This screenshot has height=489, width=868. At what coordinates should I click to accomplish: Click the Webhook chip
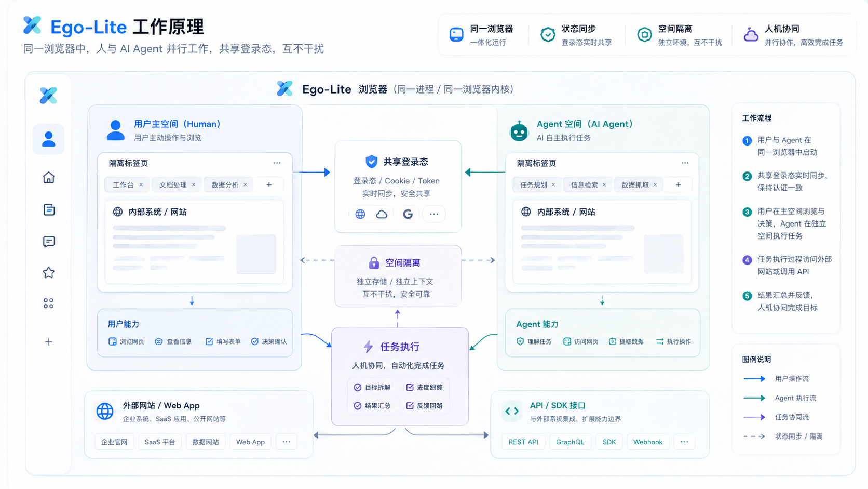(648, 442)
